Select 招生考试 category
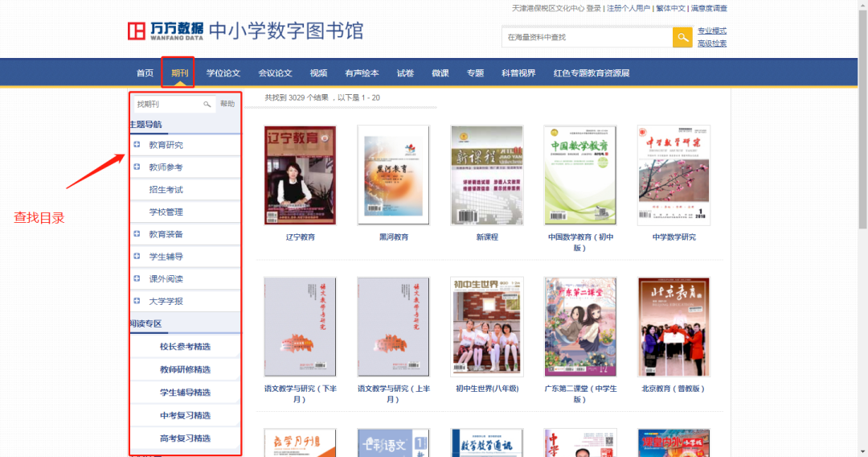This screenshot has height=457, width=868. coord(166,189)
